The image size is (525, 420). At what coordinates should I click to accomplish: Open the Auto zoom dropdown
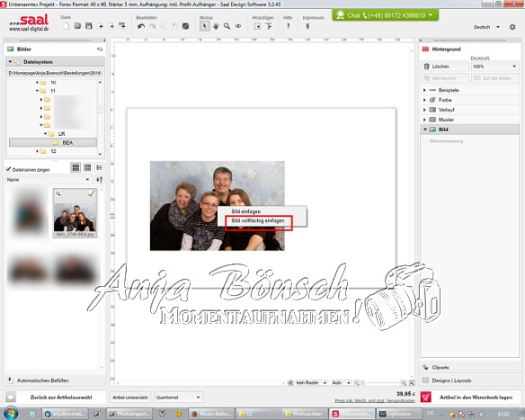(342, 382)
